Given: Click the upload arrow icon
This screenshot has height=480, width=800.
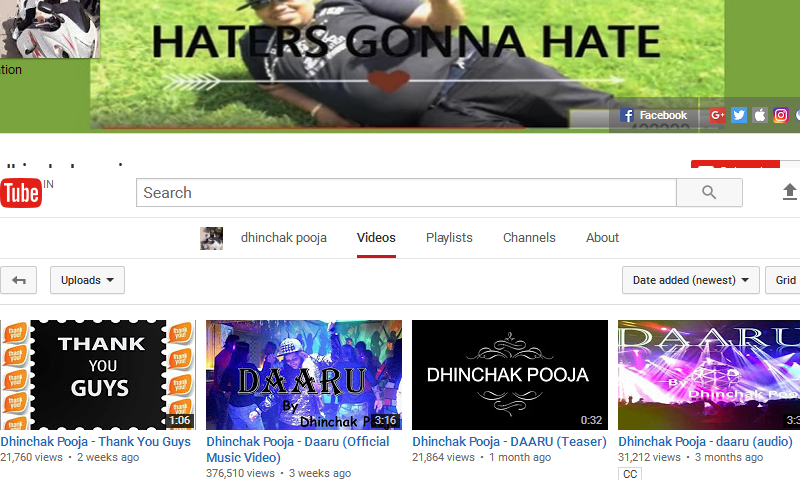Looking at the screenshot, I should point(790,192).
